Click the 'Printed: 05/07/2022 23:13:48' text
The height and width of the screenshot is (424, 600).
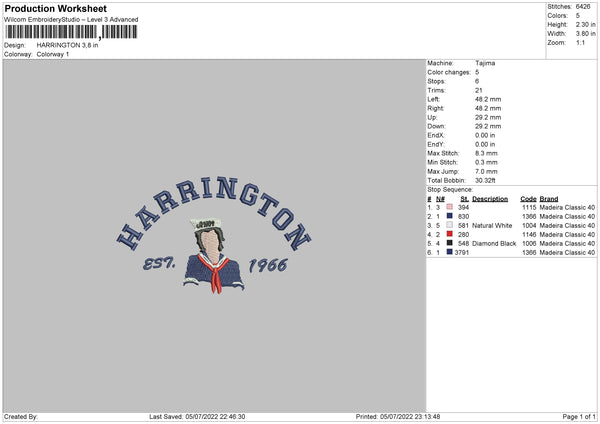pyautogui.click(x=398, y=416)
